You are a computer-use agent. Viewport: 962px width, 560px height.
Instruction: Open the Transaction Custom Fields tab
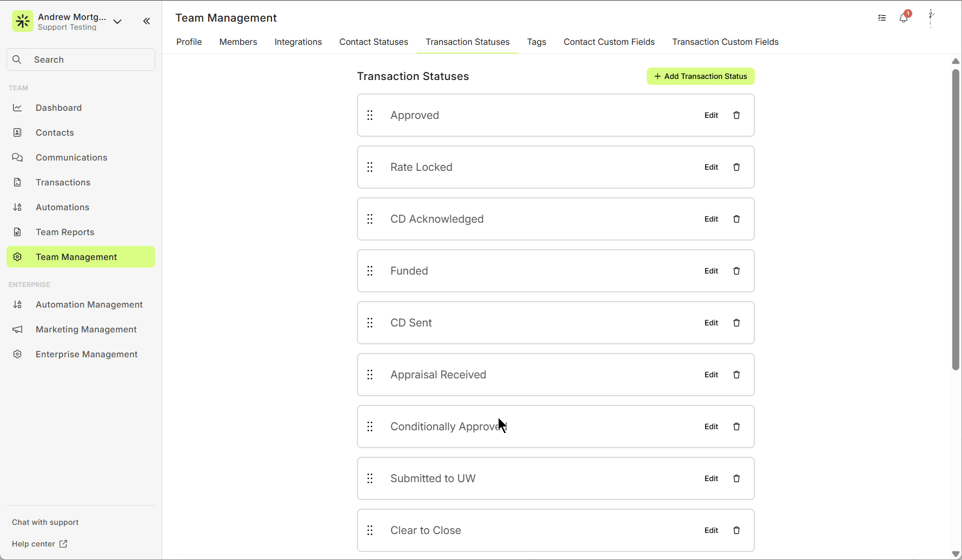[725, 42]
